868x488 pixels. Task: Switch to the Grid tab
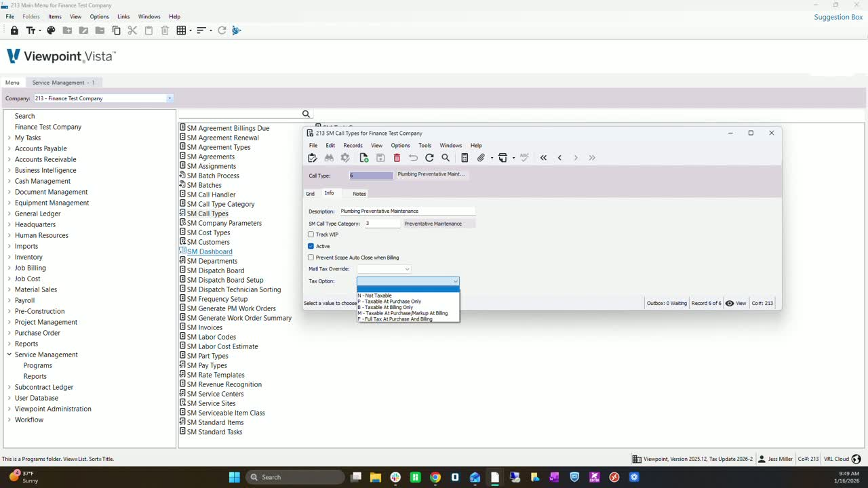(310, 194)
